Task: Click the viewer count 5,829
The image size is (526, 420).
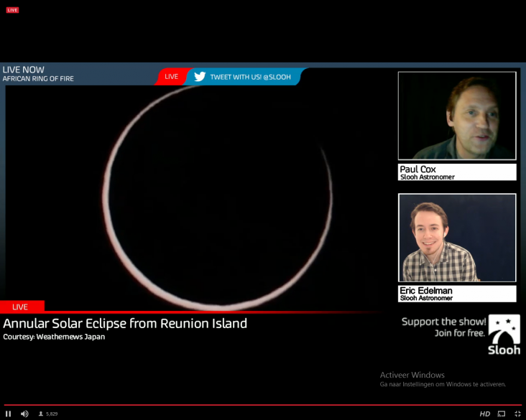Action: [48, 414]
